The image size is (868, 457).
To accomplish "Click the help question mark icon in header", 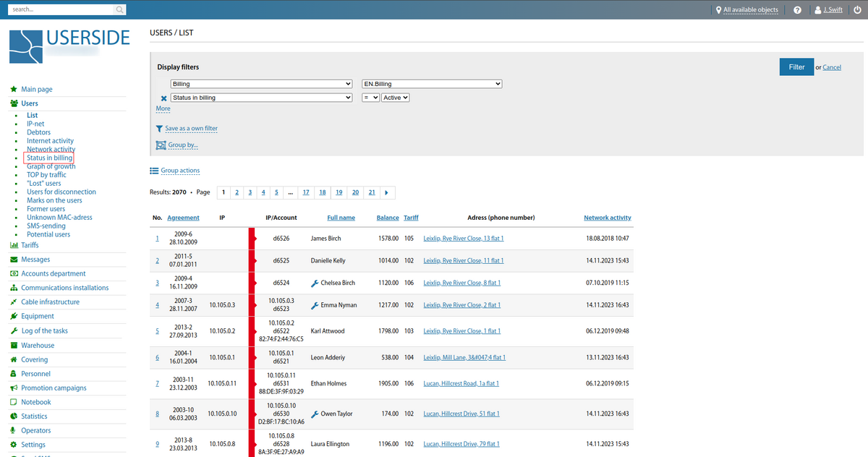I will [x=797, y=9].
